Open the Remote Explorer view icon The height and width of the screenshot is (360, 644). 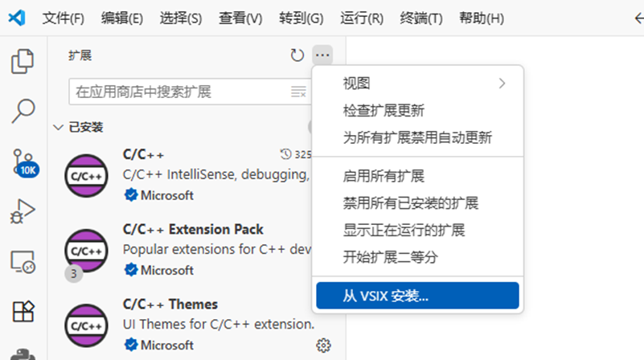(x=23, y=260)
